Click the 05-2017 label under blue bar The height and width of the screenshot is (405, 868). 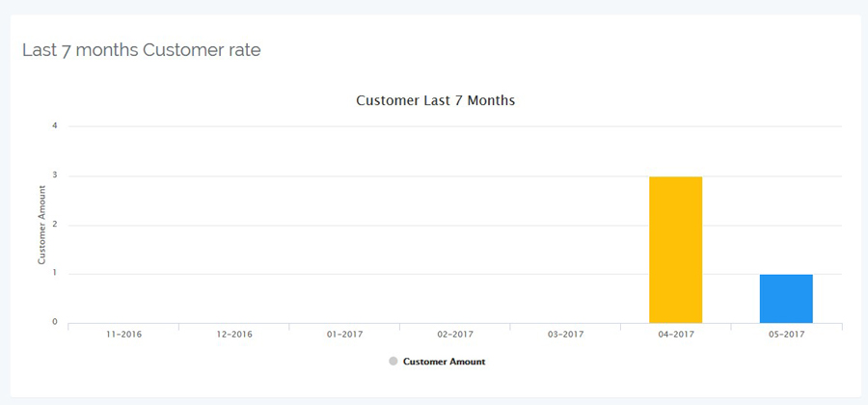pos(786,335)
